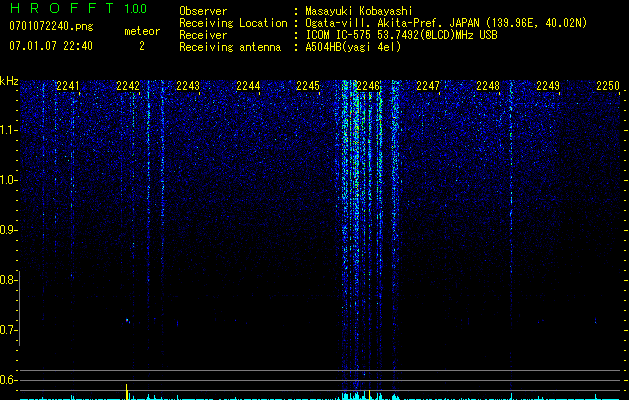Viewport: 629px width, 400px height.
Task: Click time marker 2247
Action: coord(428,86)
